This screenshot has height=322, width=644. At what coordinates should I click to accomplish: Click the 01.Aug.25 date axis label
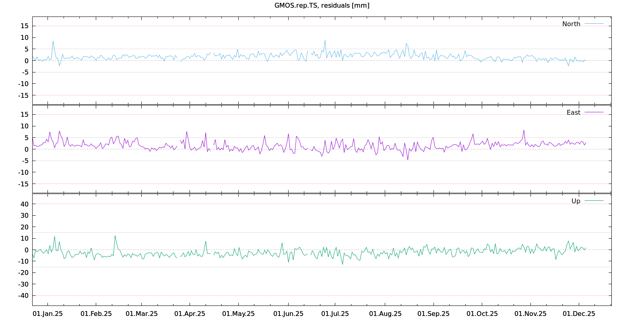tap(385, 314)
